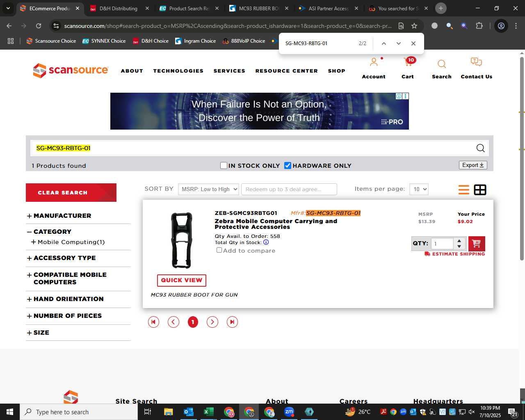Image resolution: width=525 pixels, height=420 pixels.
Task: Decrease quantity with down stepper arrow
Action: tap(459, 247)
